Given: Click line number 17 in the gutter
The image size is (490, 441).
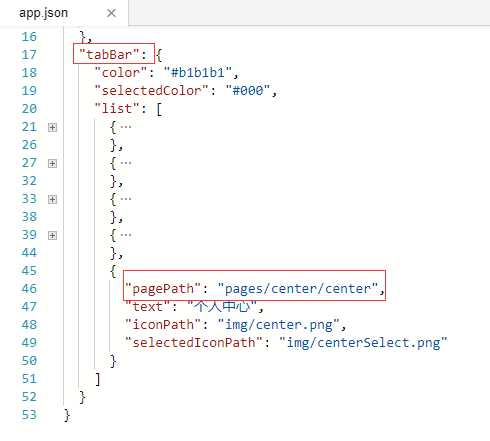Looking at the screenshot, I should [29, 55].
